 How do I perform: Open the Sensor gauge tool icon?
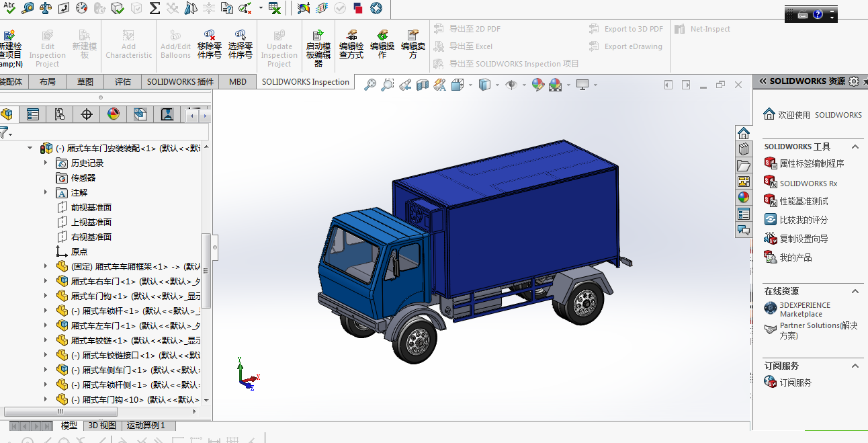(x=82, y=8)
